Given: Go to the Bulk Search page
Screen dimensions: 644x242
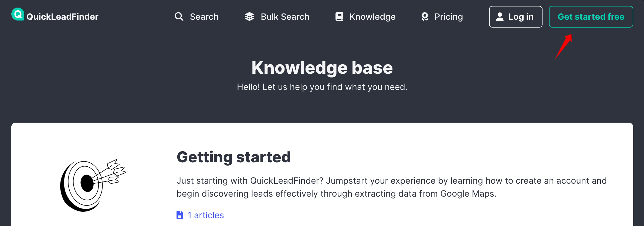Looking at the screenshot, I should tap(285, 17).
